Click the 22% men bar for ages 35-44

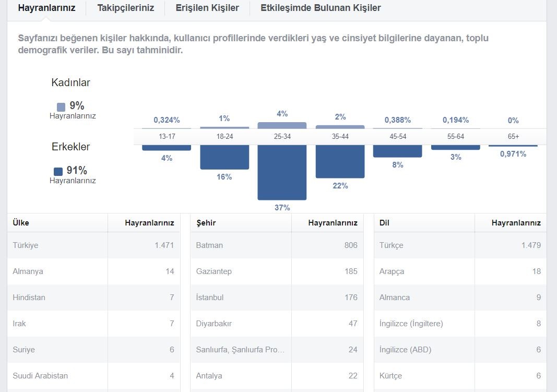(340, 161)
